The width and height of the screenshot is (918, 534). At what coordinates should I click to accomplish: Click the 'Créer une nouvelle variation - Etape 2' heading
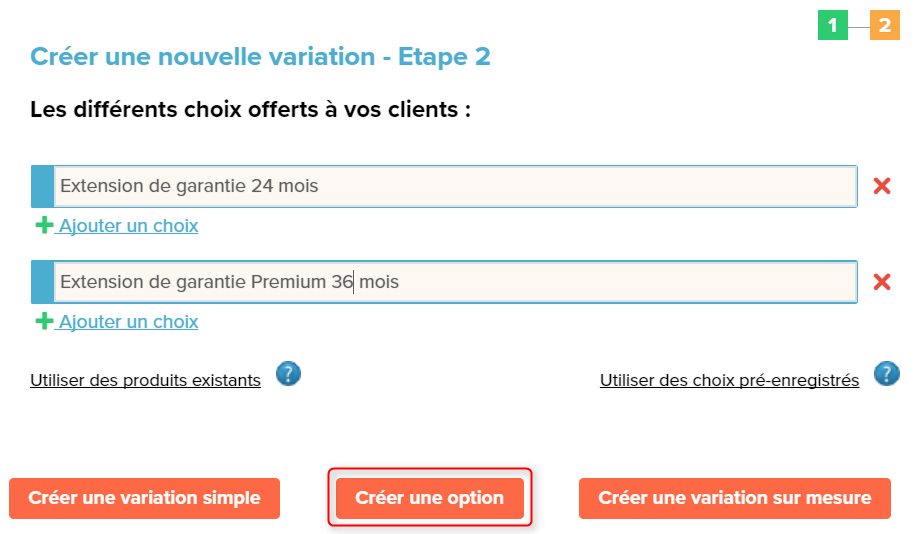point(261,57)
